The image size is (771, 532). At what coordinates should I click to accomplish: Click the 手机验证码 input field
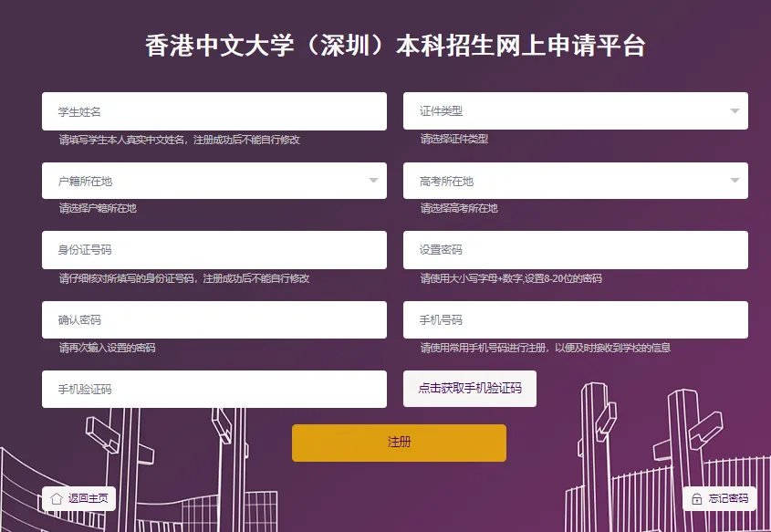click(214, 390)
